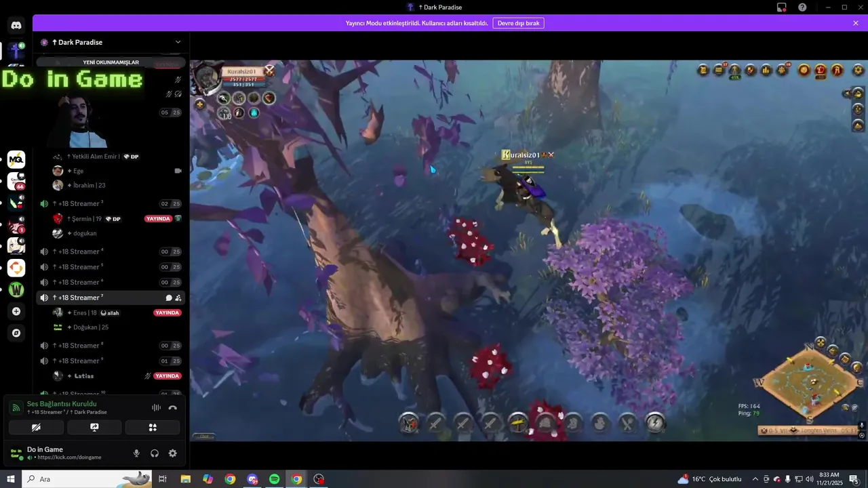Toggle microphone mute in user panel
The image size is (868, 488).
136,453
